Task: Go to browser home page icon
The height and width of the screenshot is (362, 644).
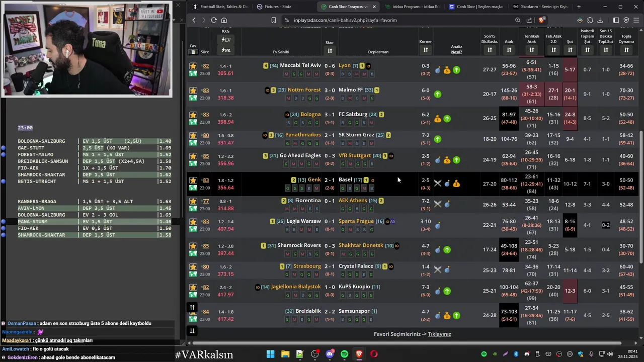Action: coord(224,20)
